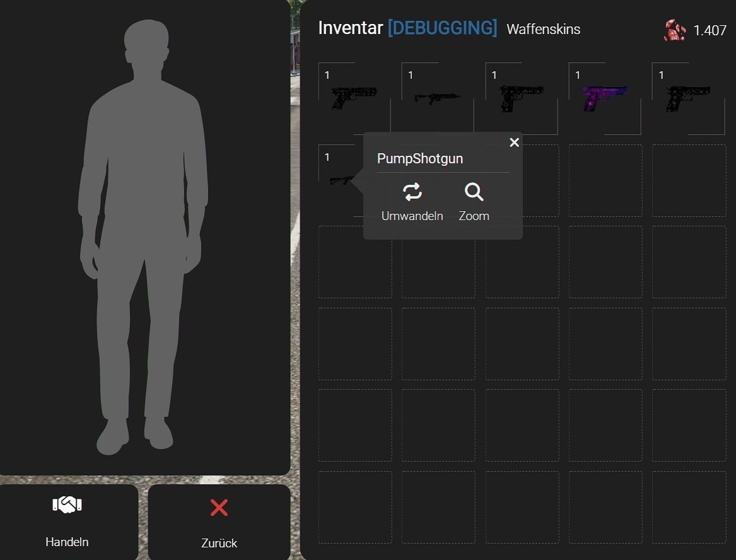
Task: Click the last empty slot in second row
Action: coord(689,181)
